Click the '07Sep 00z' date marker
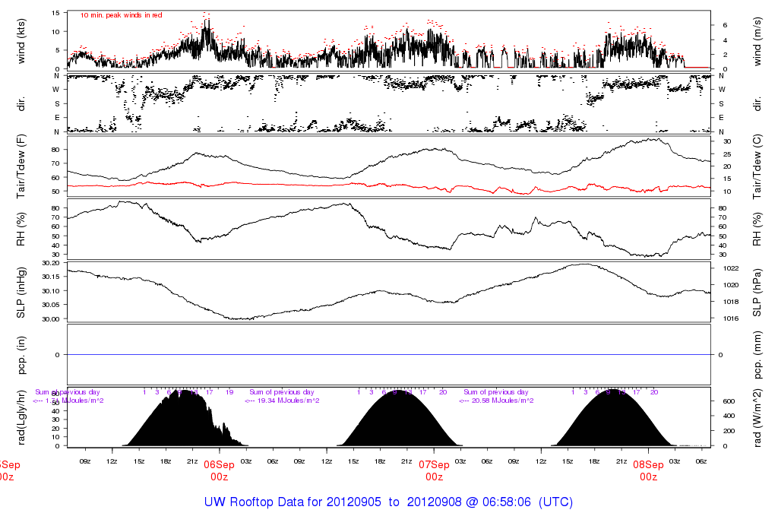 coord(434,470)
